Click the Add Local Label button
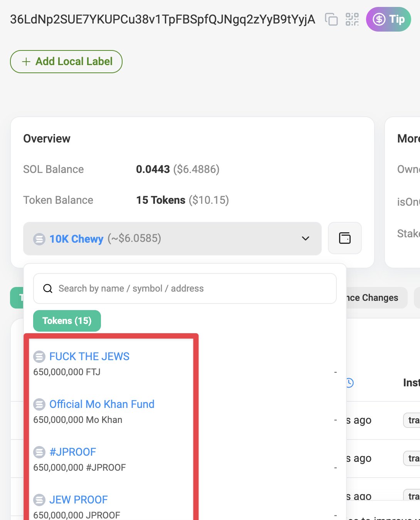This screenshot has height=520, width=420. [x=66, y=61]
